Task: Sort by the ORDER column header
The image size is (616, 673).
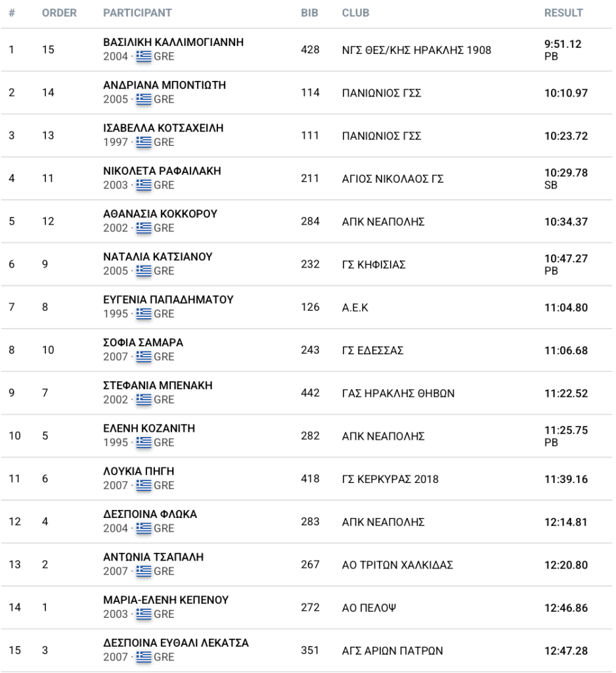Action: (x=59, y=13)
